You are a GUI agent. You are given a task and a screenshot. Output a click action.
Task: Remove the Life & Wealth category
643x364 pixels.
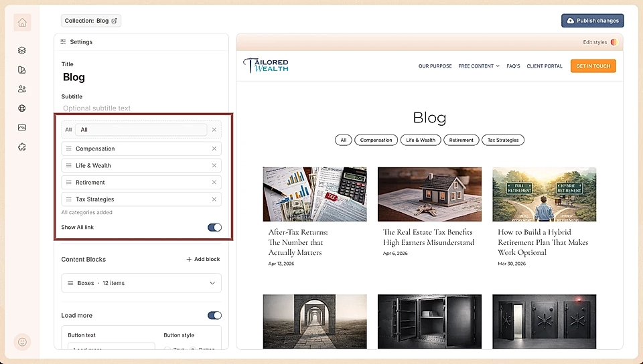click(214, 165)
